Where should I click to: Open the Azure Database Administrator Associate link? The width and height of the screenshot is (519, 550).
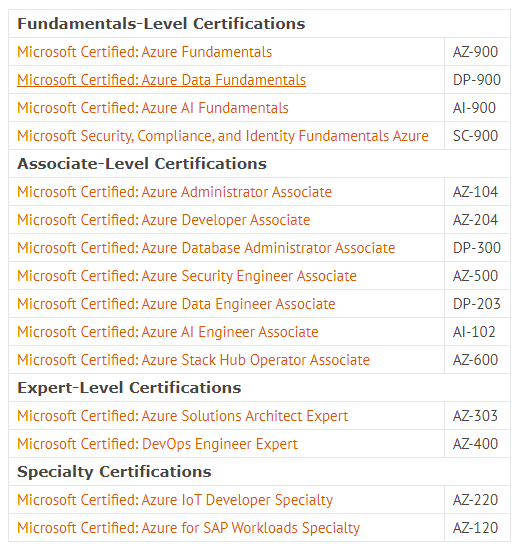(206, 248)
